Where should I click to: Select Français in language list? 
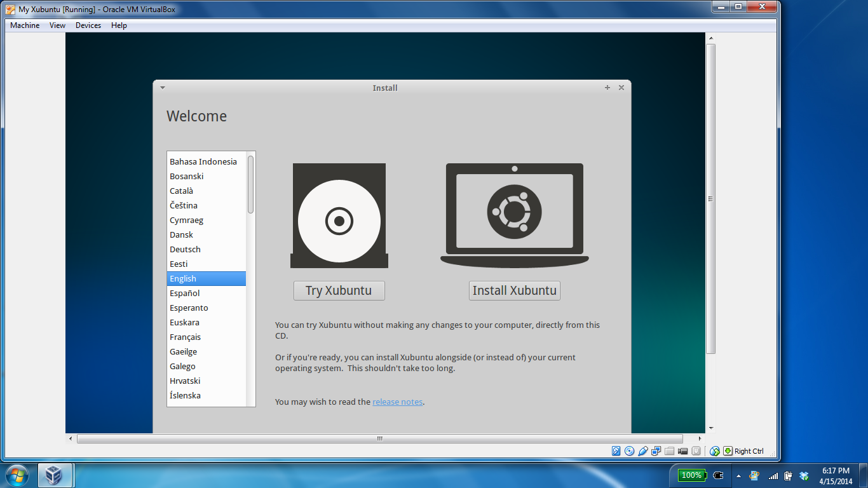click(207, 337)
